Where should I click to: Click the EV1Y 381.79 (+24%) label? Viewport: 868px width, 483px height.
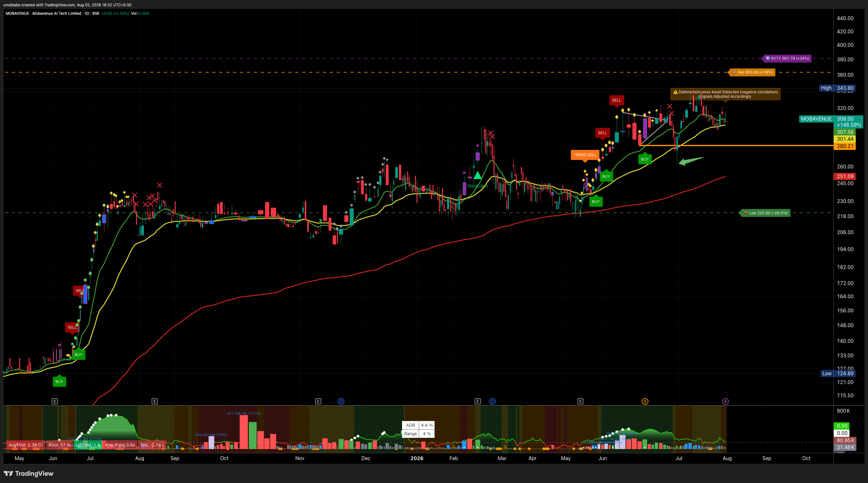(x=788, y=58)
